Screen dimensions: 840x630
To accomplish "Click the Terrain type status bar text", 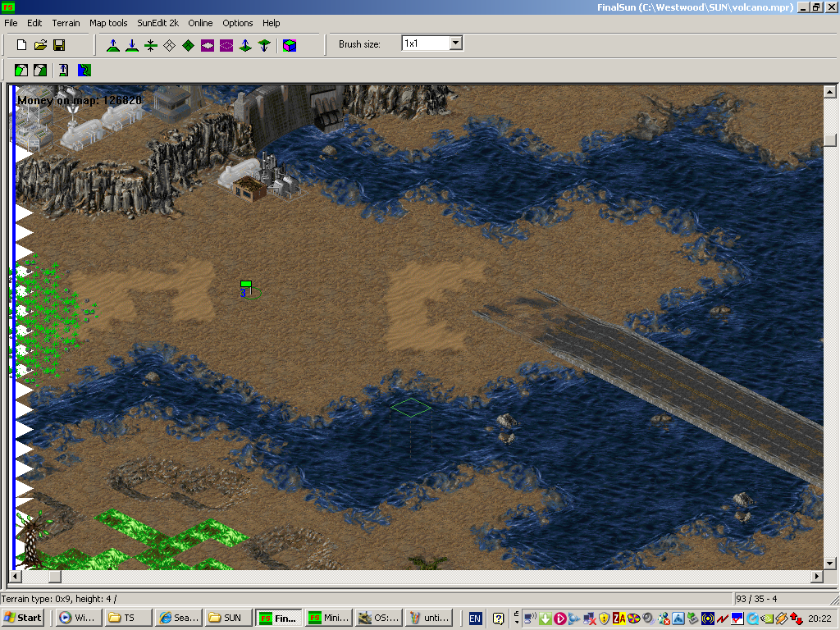I will tap(59, 599).
